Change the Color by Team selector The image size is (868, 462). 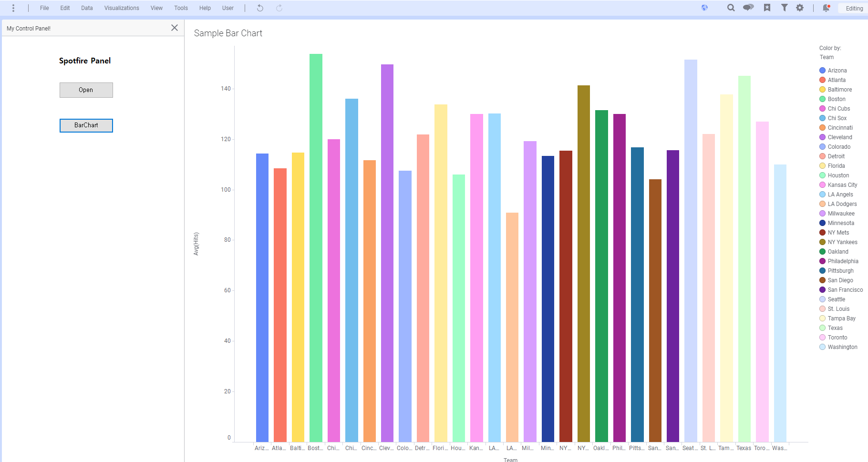click(x=827, y=57)
